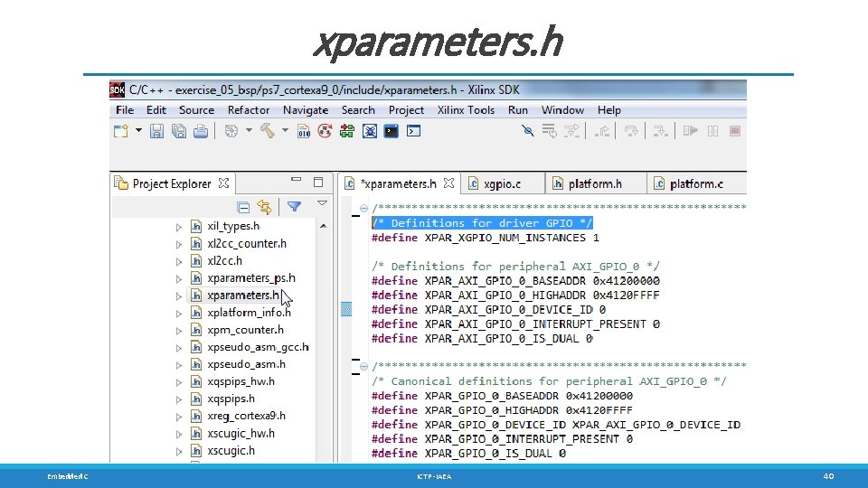Click the red circular repositories icon
The image size is (868, 488).
click(x=325, y=131)
